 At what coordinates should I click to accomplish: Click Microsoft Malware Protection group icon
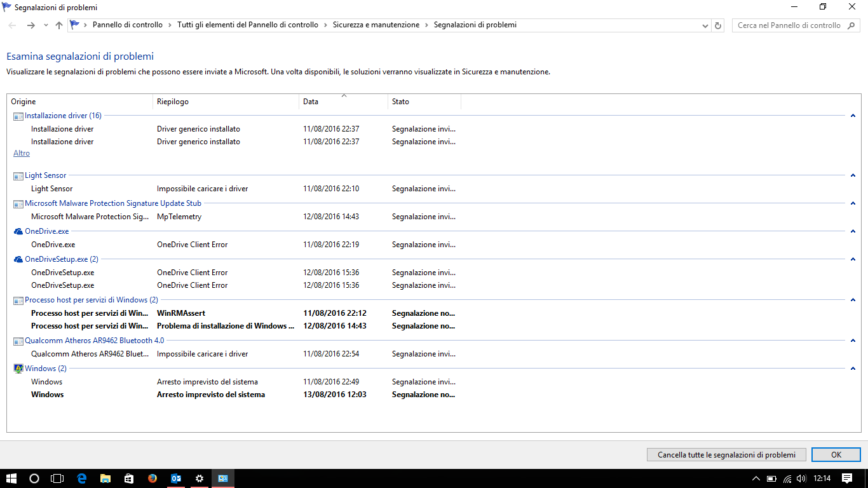[18, 204]
